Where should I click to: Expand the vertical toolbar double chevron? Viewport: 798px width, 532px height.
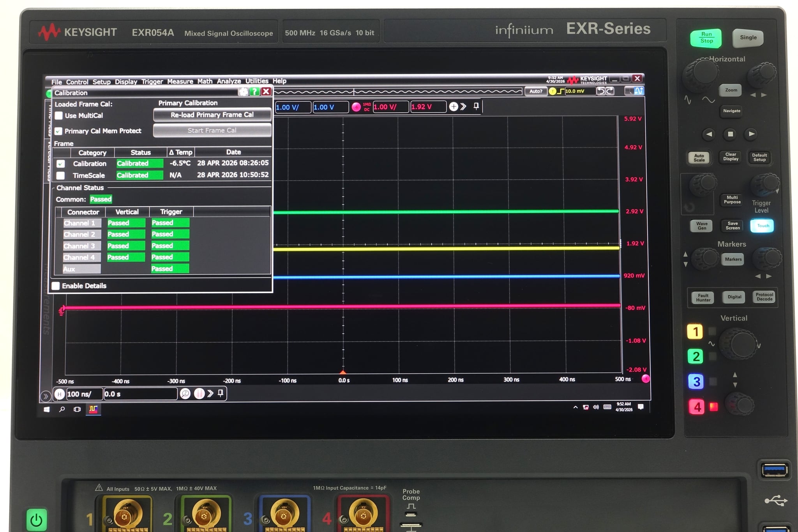click(x=463, y=106)
